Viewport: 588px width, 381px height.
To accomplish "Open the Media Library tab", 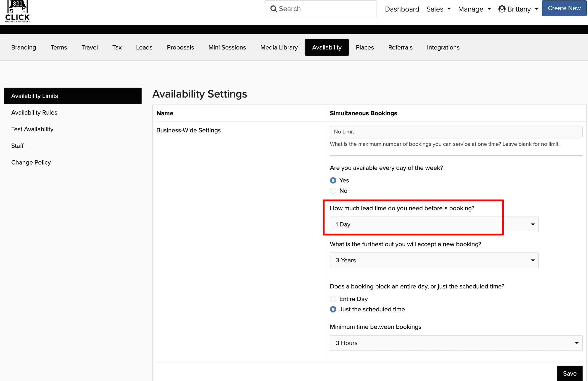I will click(x=279, y=47).
